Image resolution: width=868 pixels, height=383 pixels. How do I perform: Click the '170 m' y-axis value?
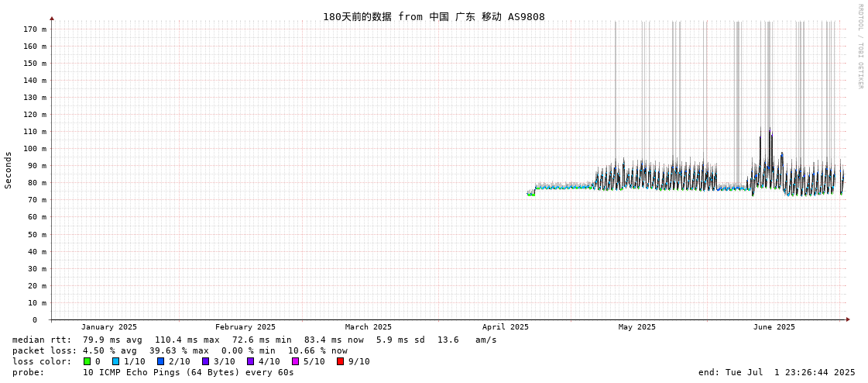tap(36, 29)
